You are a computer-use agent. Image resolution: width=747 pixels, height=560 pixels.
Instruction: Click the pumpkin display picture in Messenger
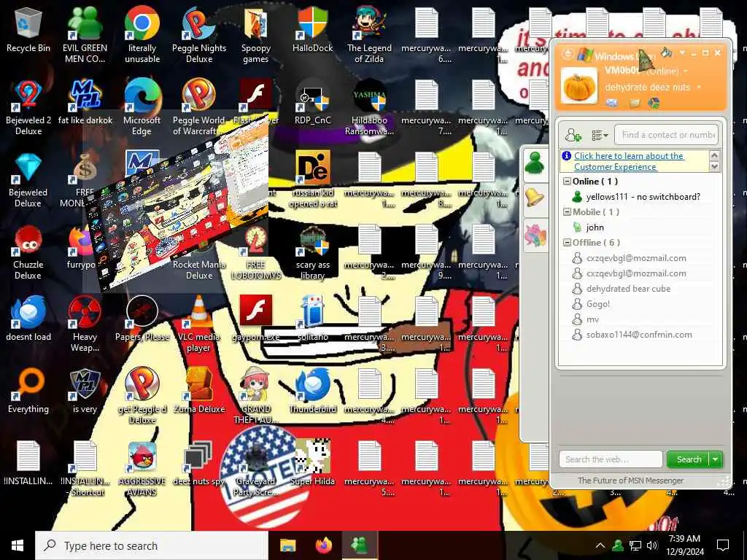tap(578, 86)
